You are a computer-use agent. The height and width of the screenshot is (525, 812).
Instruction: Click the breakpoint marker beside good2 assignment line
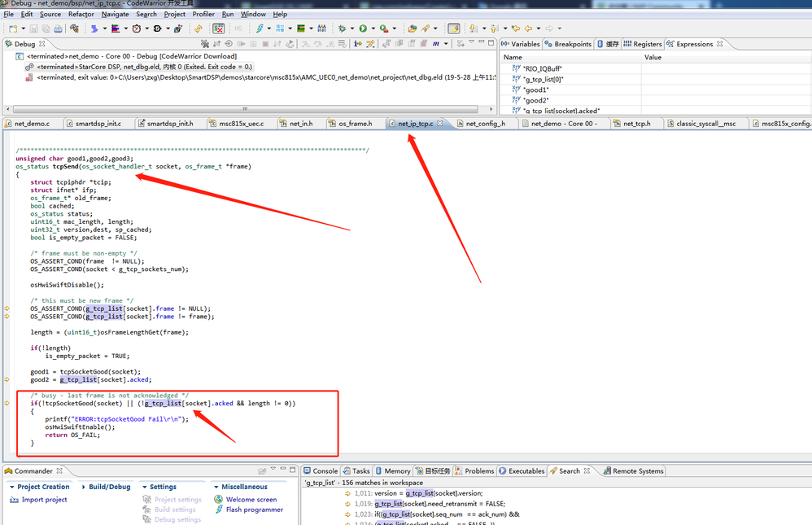[7, 379]
